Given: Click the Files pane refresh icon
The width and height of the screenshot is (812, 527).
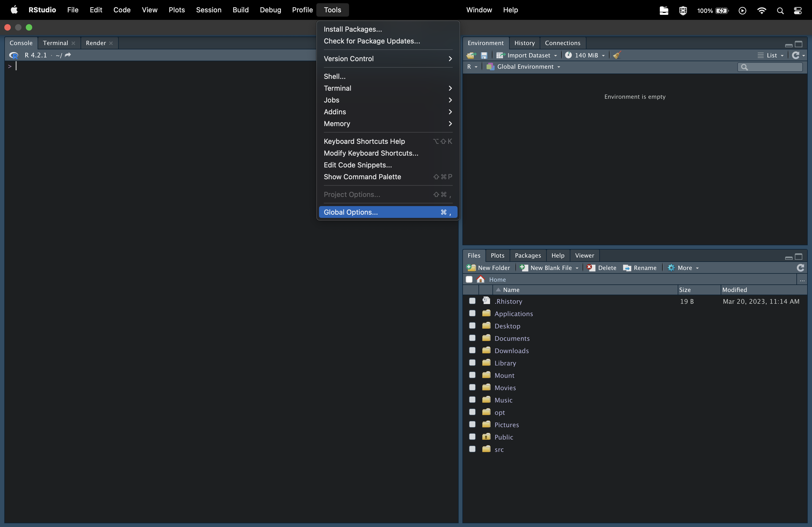Looking at the screenshot, I should pyautogui.click(x=800, y=268).
